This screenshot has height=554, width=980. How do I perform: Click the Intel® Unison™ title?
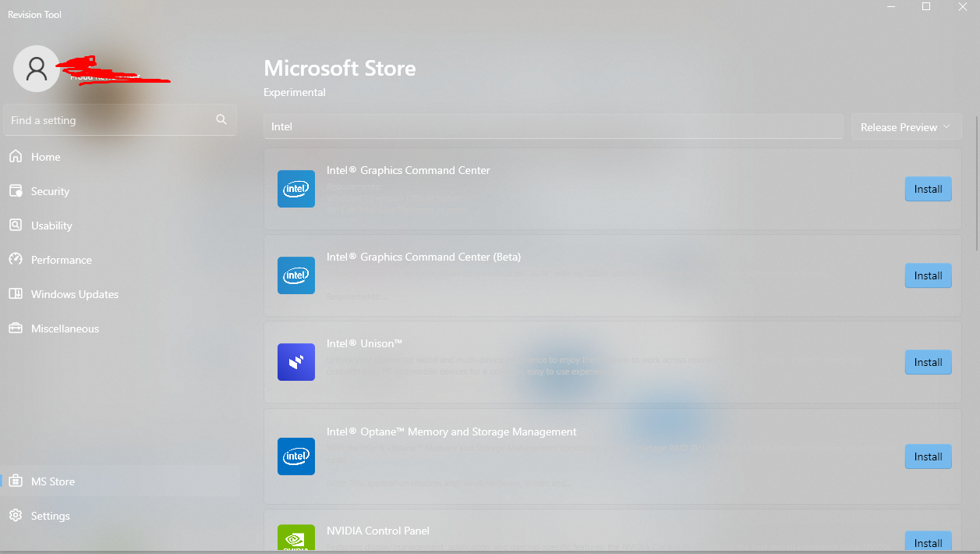tap(364, 343)
